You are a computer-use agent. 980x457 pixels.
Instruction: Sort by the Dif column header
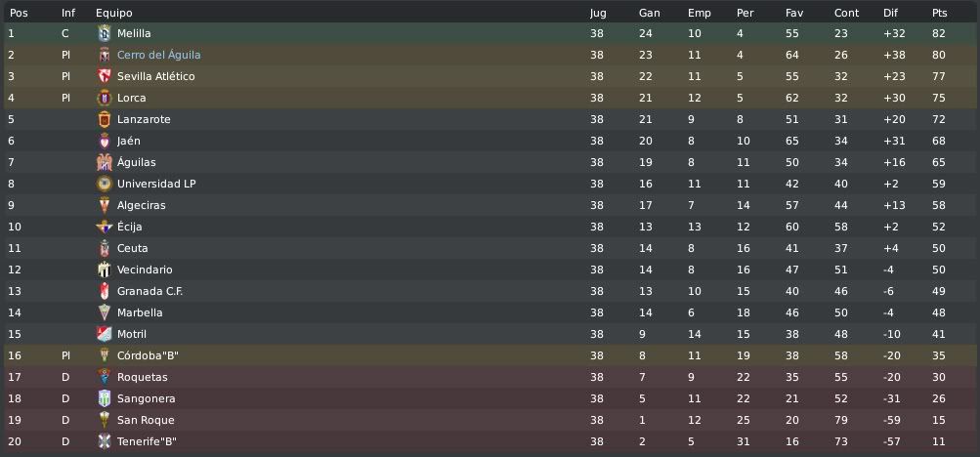pyautogui.click(x=890, y=13)
